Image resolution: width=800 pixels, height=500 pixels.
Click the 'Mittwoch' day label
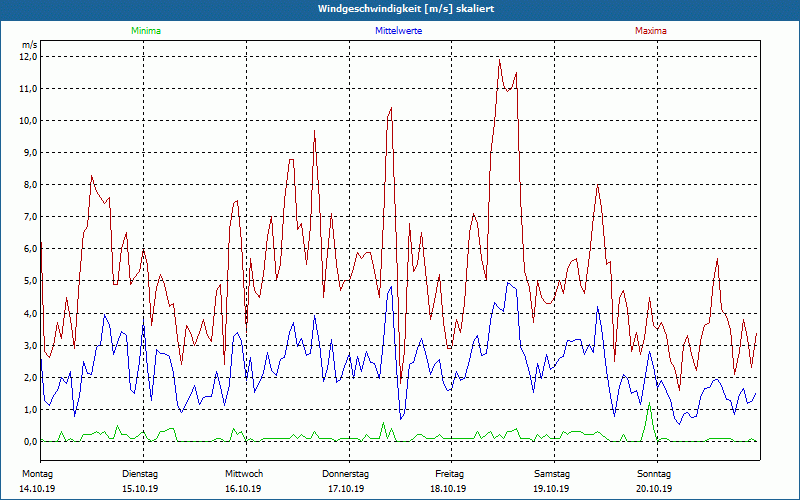tap(244, 474)
